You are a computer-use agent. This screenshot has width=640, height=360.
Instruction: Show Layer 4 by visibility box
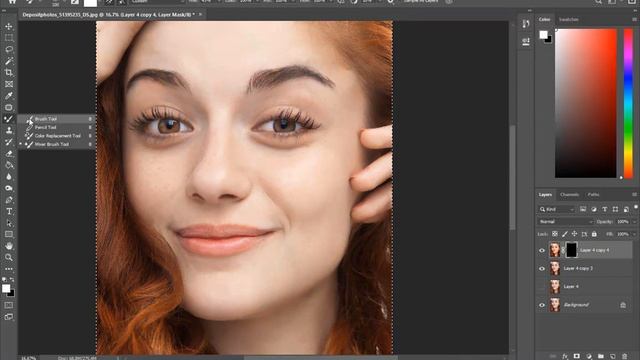pos(542,287)
